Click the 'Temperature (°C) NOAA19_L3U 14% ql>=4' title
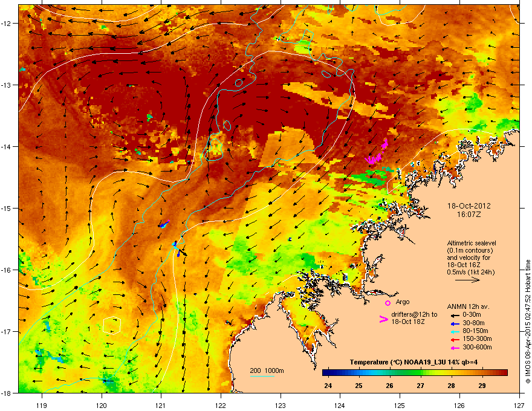 pos(414,362)
